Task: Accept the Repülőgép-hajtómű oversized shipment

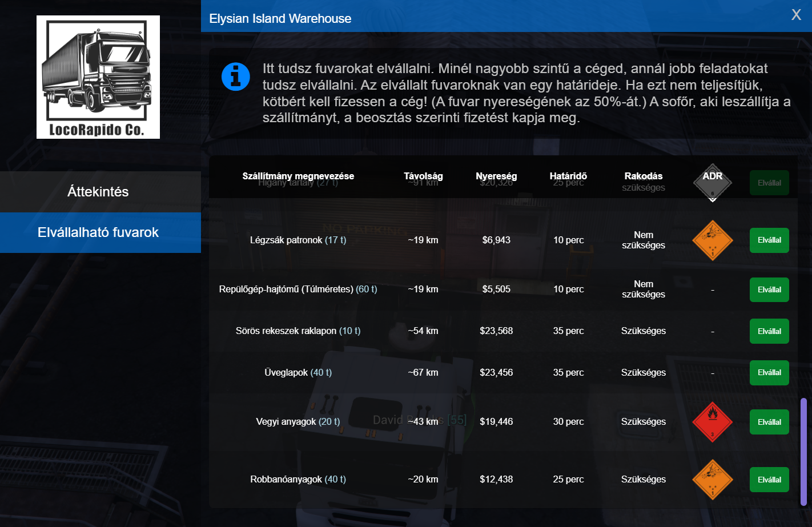Action: pyautogui.click(x=769, y=289)
